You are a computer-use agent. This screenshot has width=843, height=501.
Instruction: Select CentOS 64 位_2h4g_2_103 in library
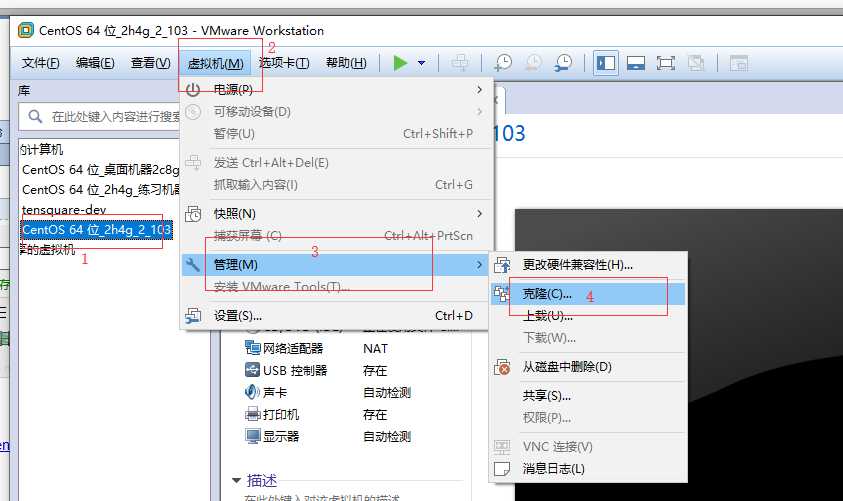click(x=97, y=230)
